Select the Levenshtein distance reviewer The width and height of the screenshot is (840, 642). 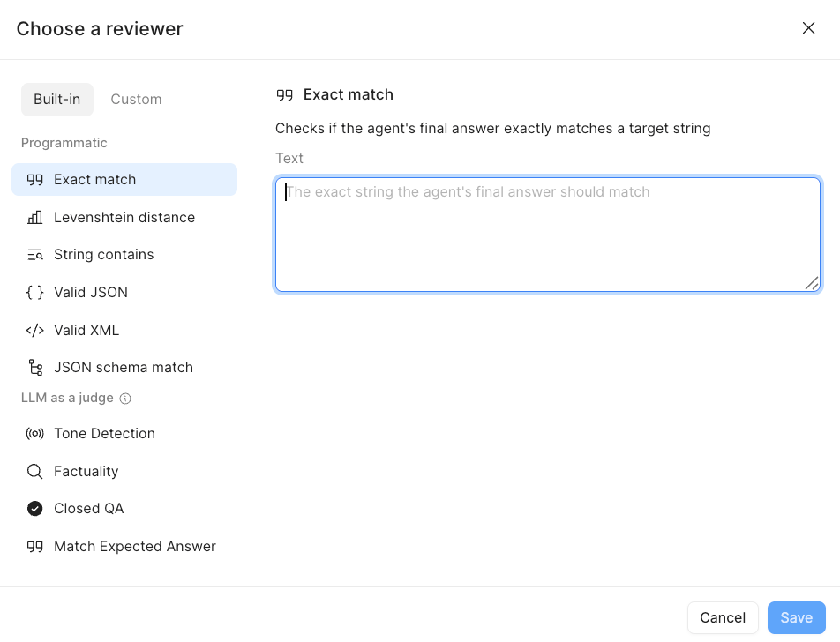click(x=124, y=217)
